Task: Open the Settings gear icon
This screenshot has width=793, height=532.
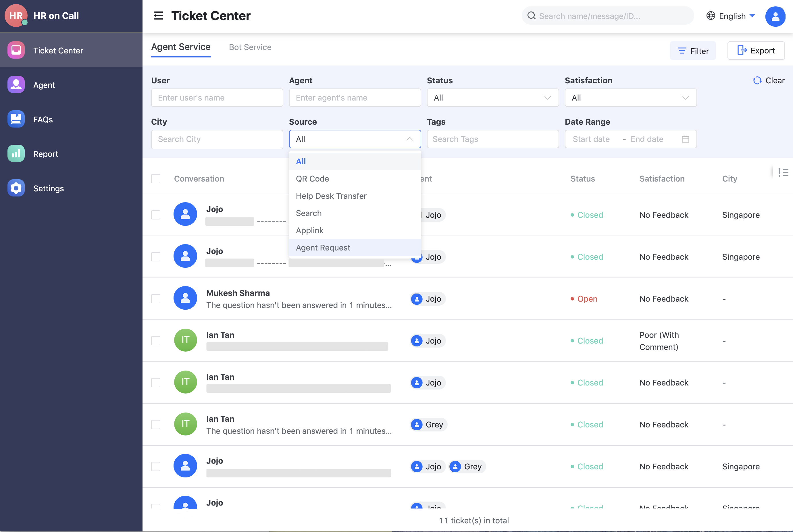Action: tap(16, 188)
